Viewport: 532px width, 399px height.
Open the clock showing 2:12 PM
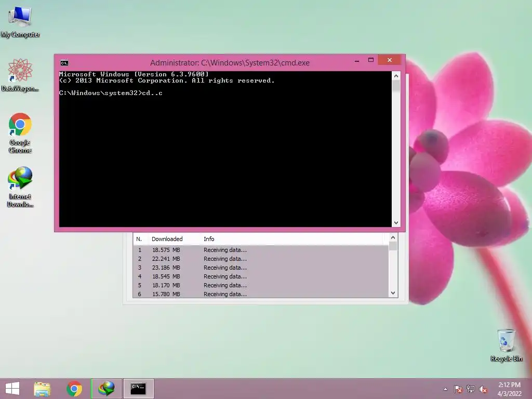tap(509, 389)
